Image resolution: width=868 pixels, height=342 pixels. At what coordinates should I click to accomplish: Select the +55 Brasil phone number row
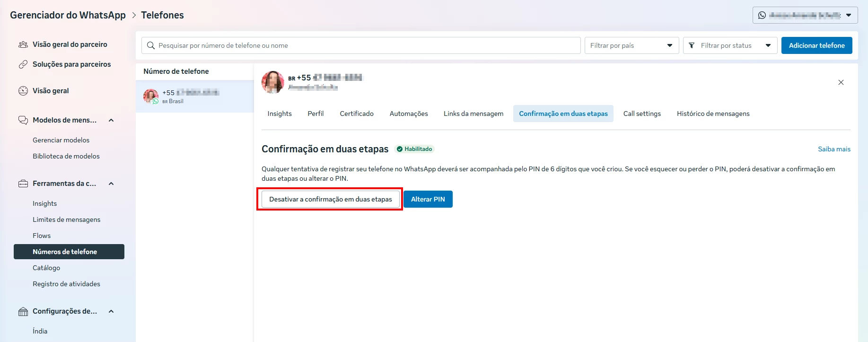click(x=195, y=96)
